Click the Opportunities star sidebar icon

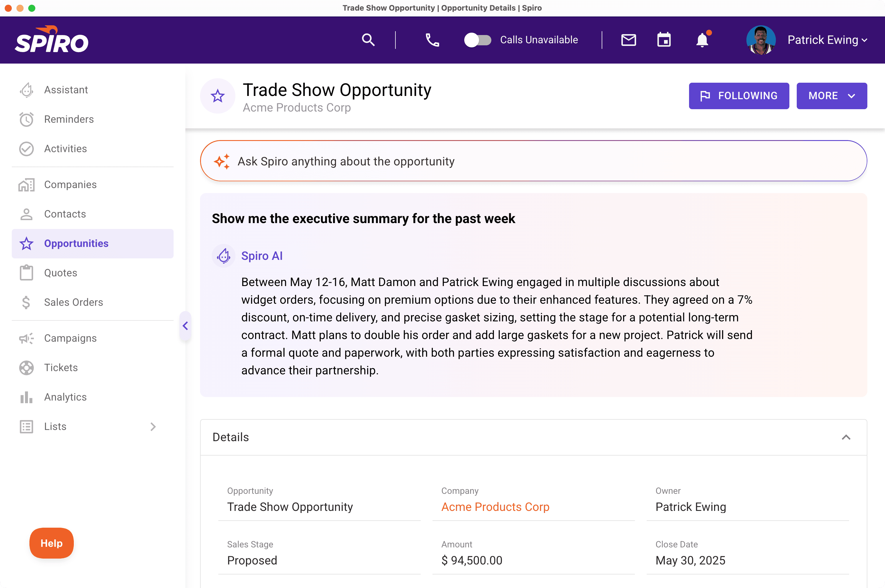[x=26, y=244]
